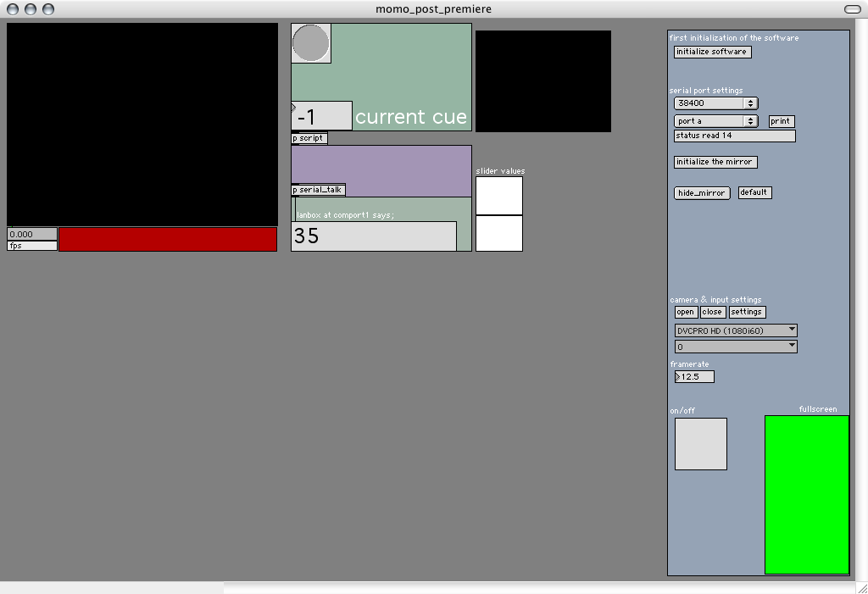This screenshot has width=868, height=594.
Task: Click the "lanbox at comport1 says;" label
Action: point(345,214)
